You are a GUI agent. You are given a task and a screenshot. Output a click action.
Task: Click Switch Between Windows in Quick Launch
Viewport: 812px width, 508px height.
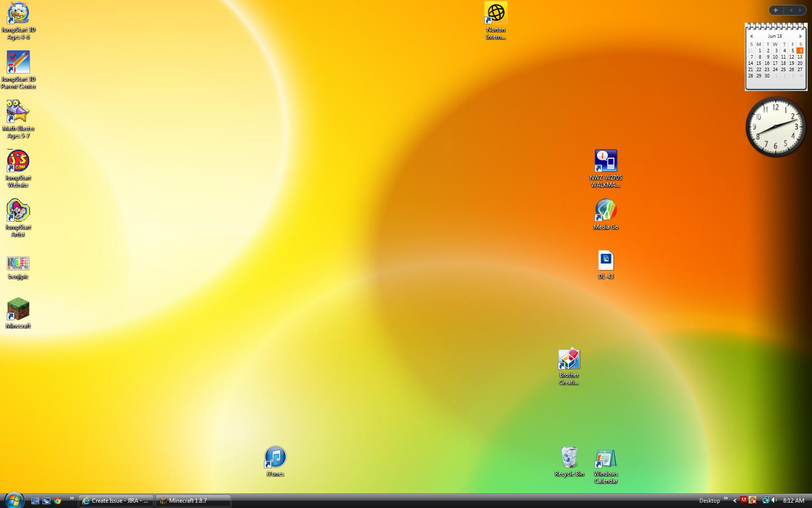tap(46, 501)
